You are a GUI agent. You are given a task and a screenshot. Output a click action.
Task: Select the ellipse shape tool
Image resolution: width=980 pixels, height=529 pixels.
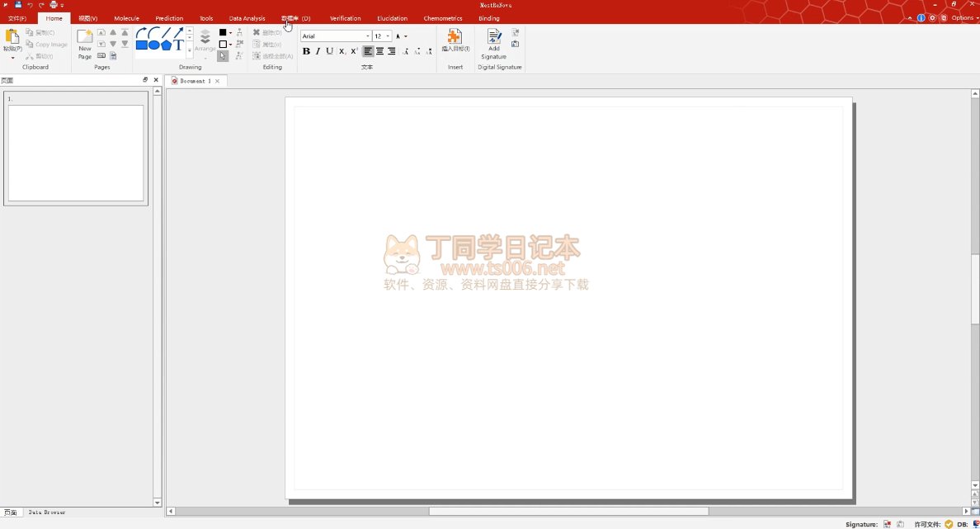(x=153, y=45)
